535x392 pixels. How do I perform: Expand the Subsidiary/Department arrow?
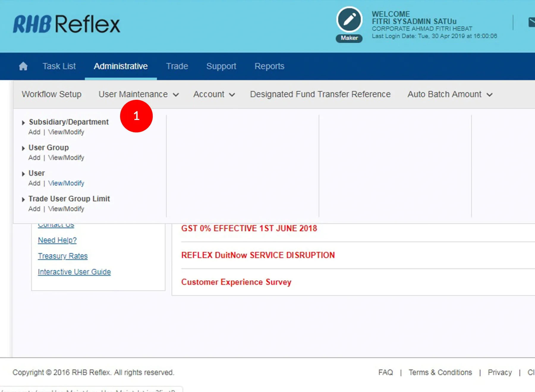(23, 122)
